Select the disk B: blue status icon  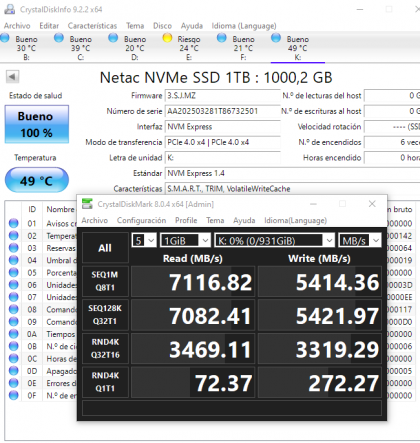click(5, 38)
